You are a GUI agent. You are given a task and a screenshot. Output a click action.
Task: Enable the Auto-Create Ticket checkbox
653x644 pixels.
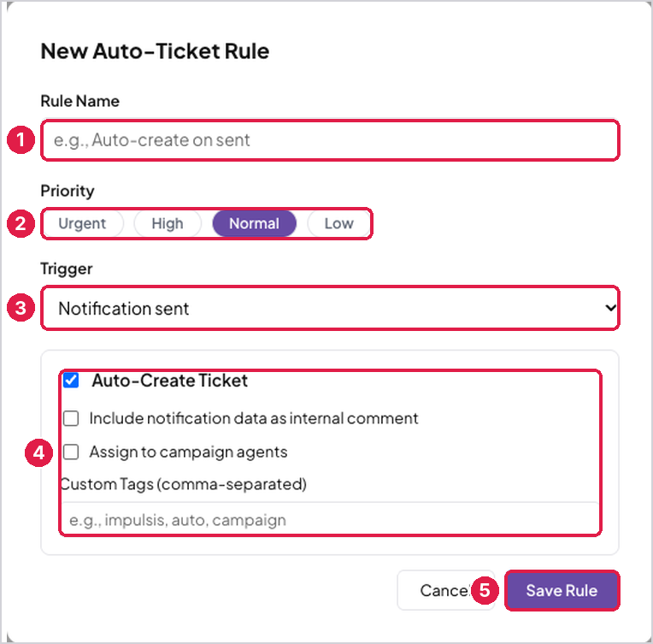pos(71,380)
